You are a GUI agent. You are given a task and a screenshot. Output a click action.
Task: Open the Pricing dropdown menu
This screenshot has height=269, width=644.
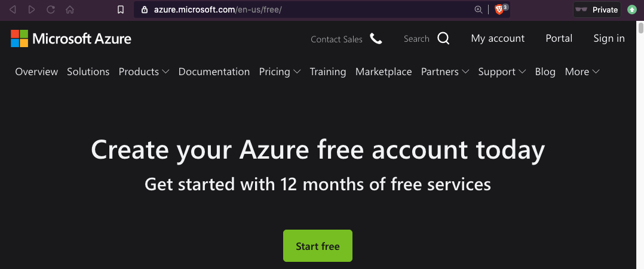(280, 72)
